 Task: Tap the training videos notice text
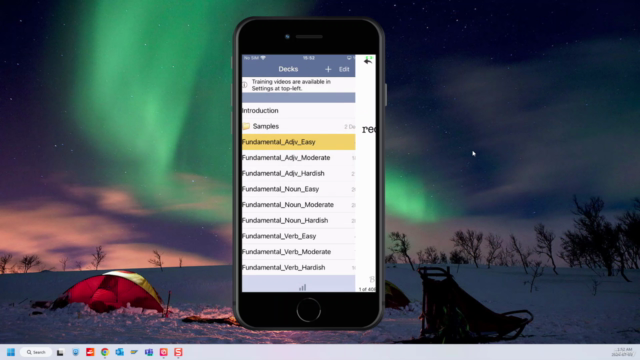[x=291, y=85]
